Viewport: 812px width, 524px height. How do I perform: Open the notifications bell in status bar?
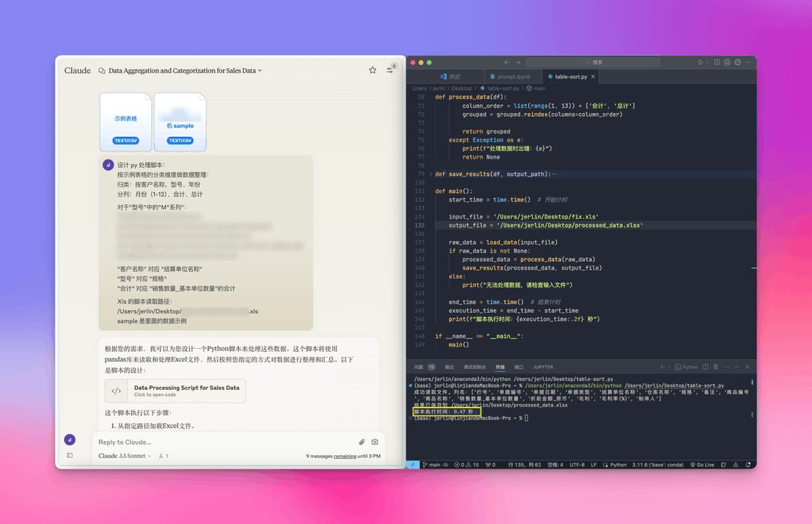click(748, 465)
